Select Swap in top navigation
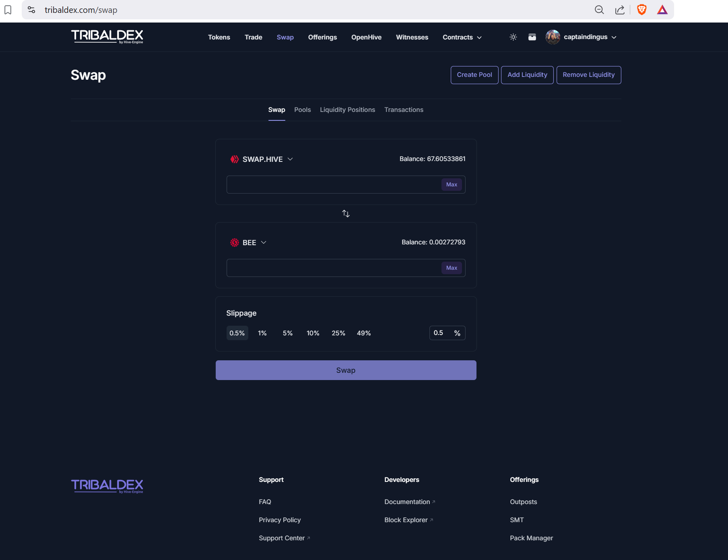 285,37
